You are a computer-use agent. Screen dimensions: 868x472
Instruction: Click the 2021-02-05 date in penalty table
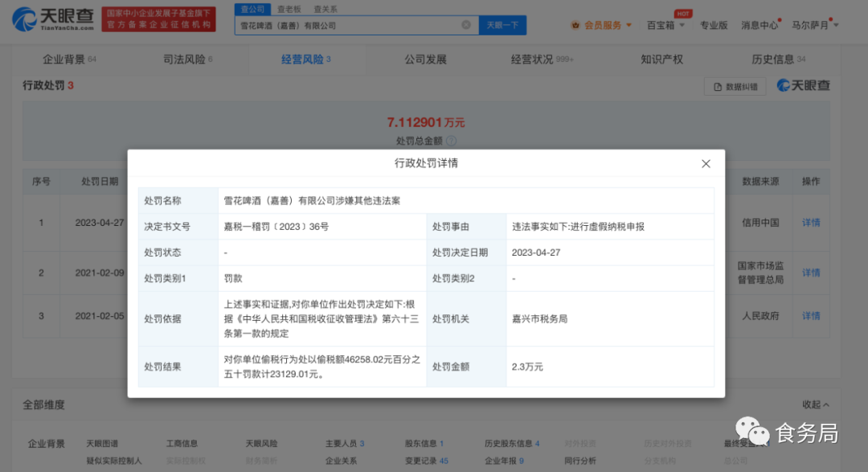coord(100,316)
